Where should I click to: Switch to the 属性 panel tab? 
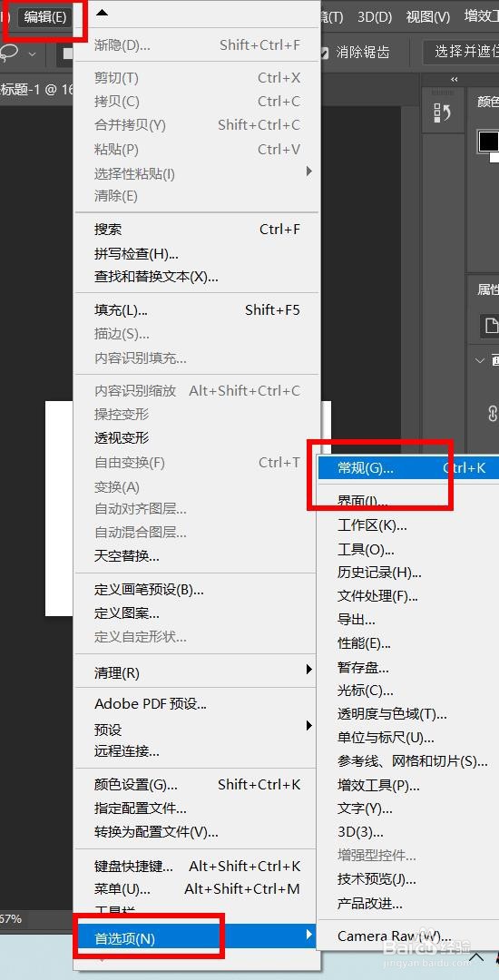[x=488, y=289]
